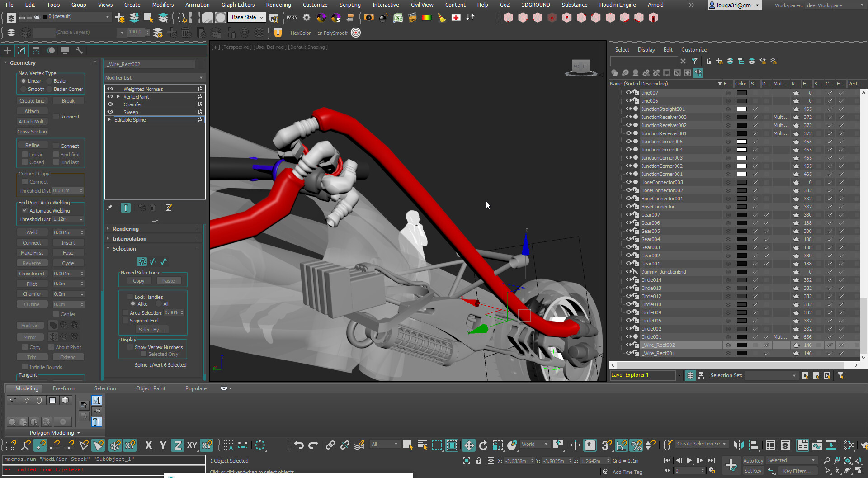Click the color swatch next to Line007

(x=741, y=92)
